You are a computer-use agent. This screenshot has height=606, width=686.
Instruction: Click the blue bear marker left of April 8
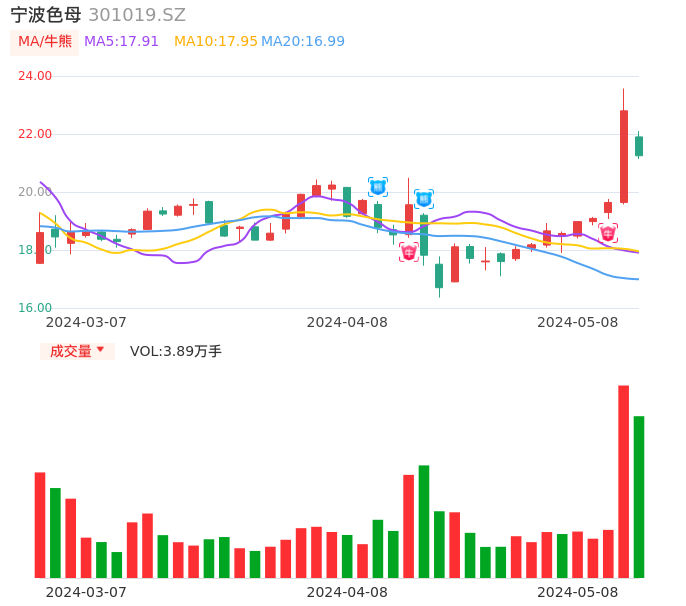click(378, 186)
